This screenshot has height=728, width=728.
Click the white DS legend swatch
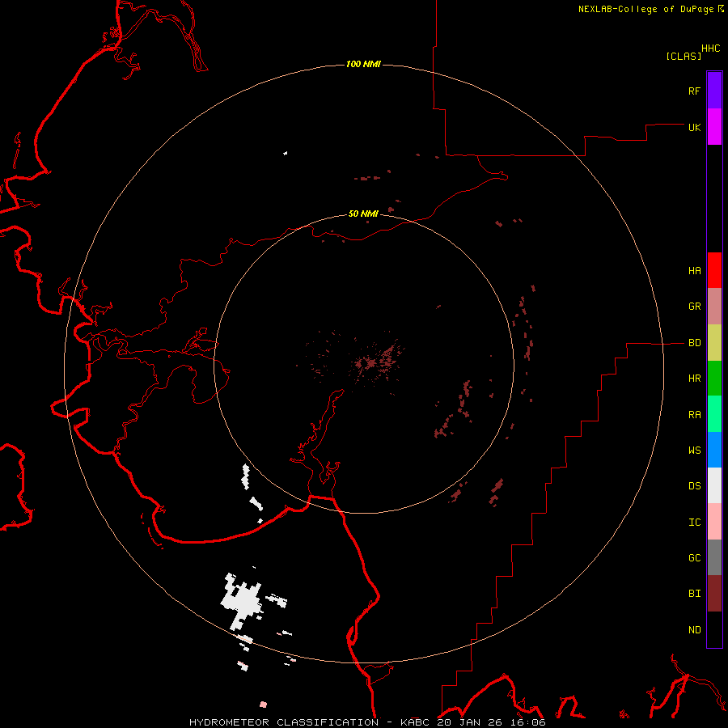714,485
